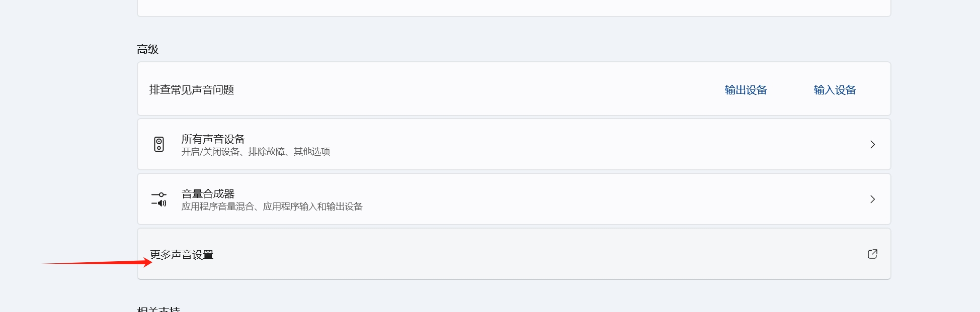
Task: Click the external link icon for 更多声音设置
Action: 872,254
